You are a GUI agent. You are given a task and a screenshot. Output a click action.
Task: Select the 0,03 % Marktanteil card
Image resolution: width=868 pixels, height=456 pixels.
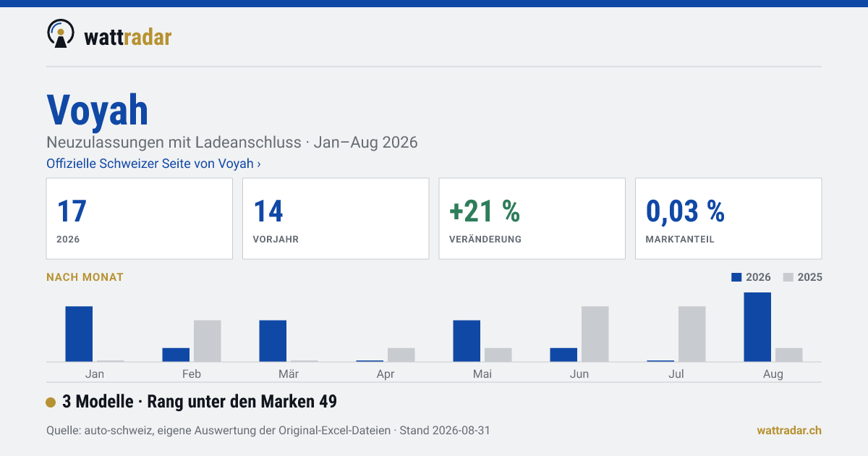click(728, 219)
